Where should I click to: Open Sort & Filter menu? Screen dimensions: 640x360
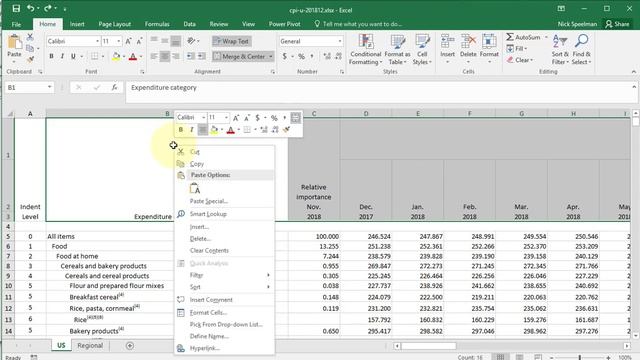point(560,49)
